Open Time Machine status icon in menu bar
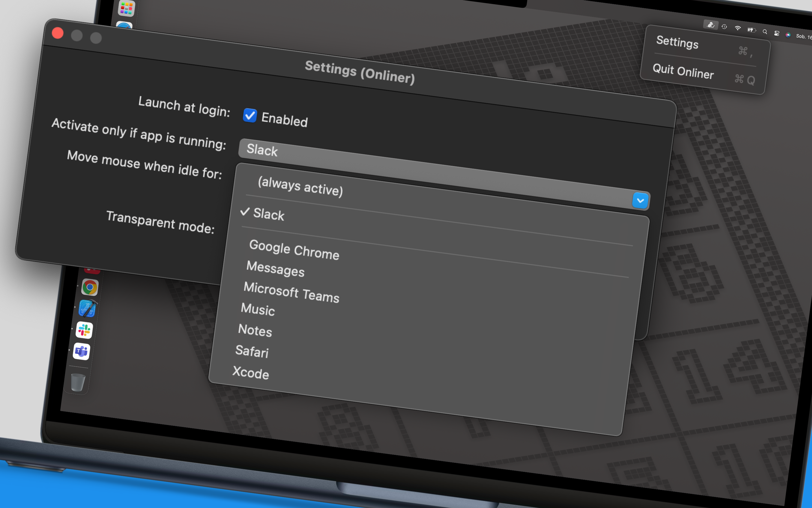Screen dimensions: 812x508 pyautogui.click(x=724, y=27)
